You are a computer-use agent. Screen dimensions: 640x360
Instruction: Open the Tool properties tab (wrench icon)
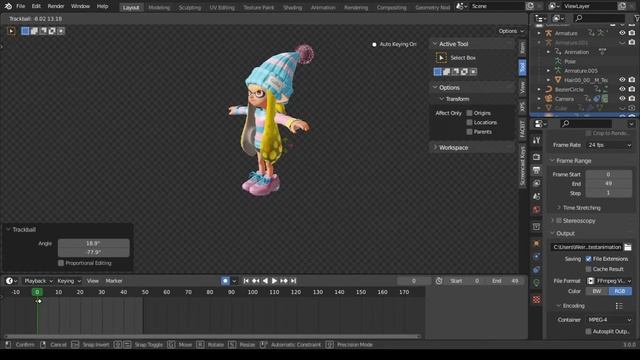(537, 140)
